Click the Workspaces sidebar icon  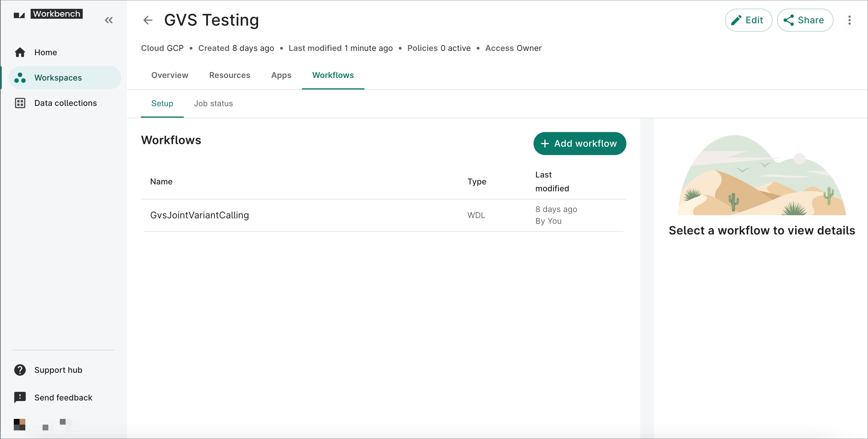click(20, 77)
